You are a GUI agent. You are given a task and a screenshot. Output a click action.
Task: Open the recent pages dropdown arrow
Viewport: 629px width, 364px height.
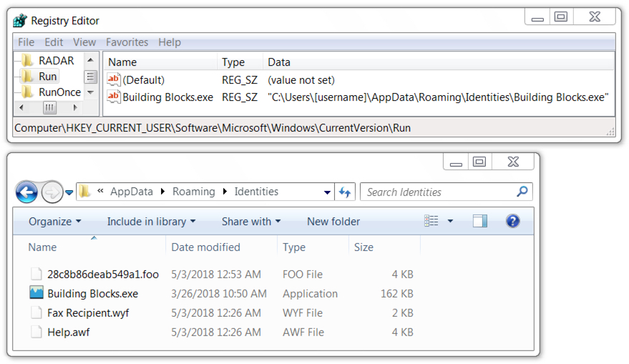coord(69,192)
